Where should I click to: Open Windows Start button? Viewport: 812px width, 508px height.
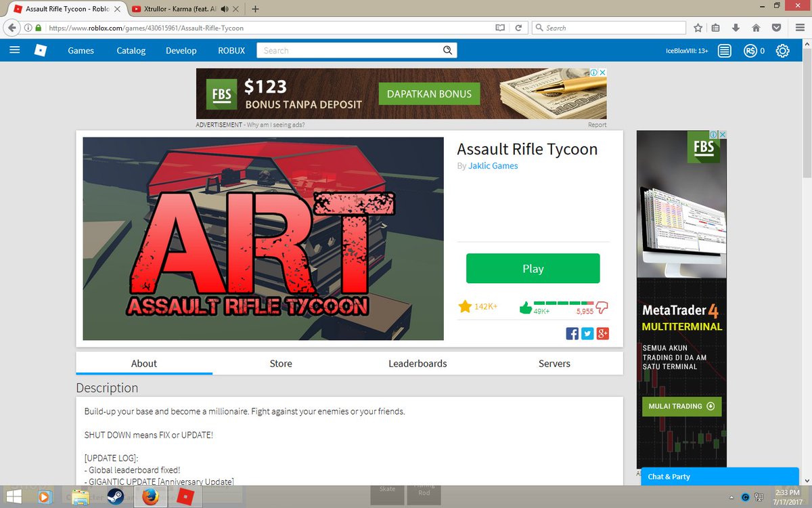(13, 496)
